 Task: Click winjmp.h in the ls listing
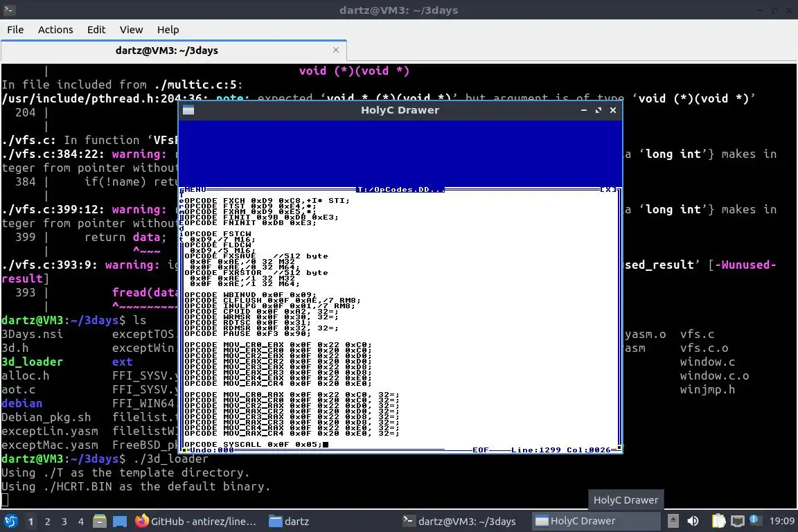pos(707,389)
